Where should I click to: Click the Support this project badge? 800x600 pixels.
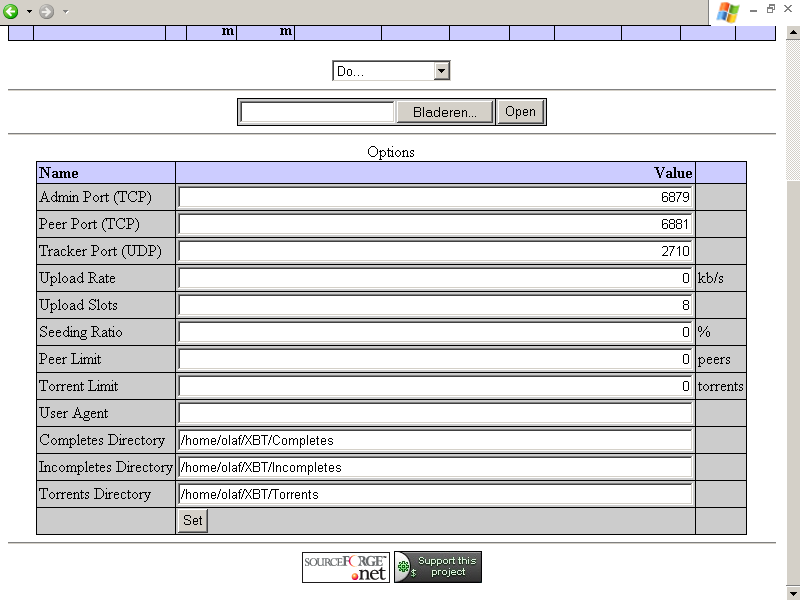(438, 567)
